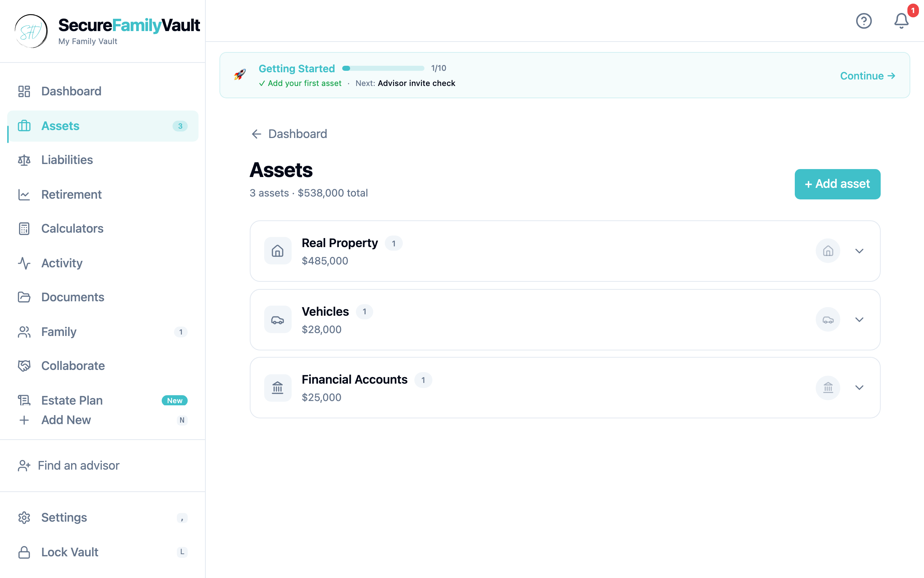The width and height of the screenshot is (924, 578).
Task: Click the $25,000 value
Action: 322,398
